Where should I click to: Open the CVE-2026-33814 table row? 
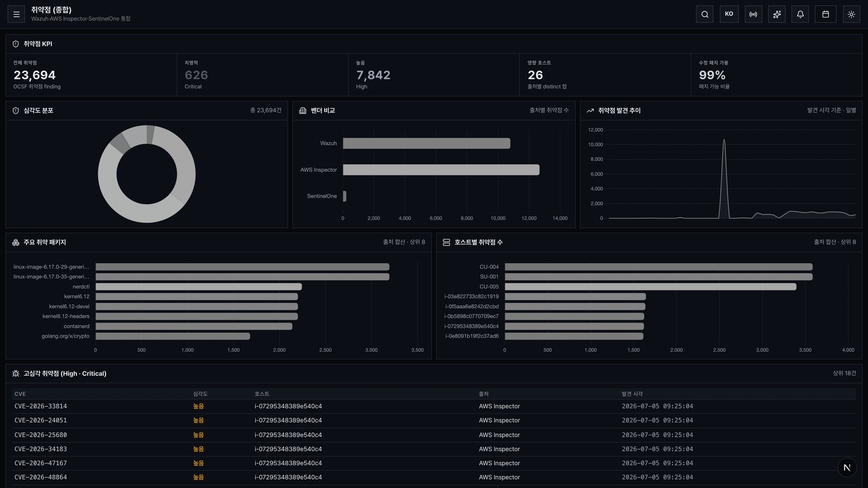[434, 406]
